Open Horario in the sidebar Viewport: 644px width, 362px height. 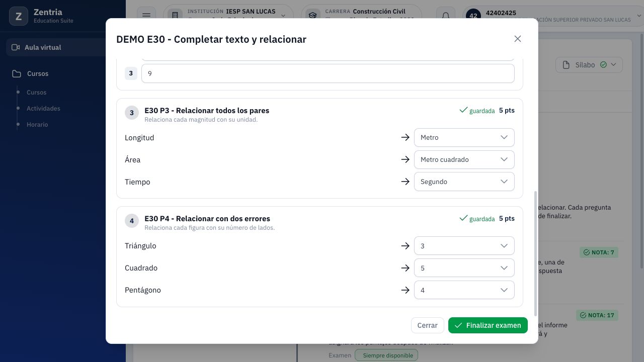(x=37, y=125)
